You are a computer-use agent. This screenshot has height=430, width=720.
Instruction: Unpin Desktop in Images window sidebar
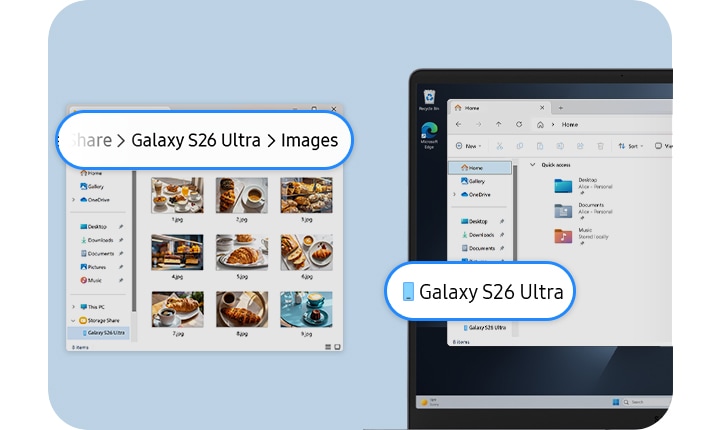point(121,226)
